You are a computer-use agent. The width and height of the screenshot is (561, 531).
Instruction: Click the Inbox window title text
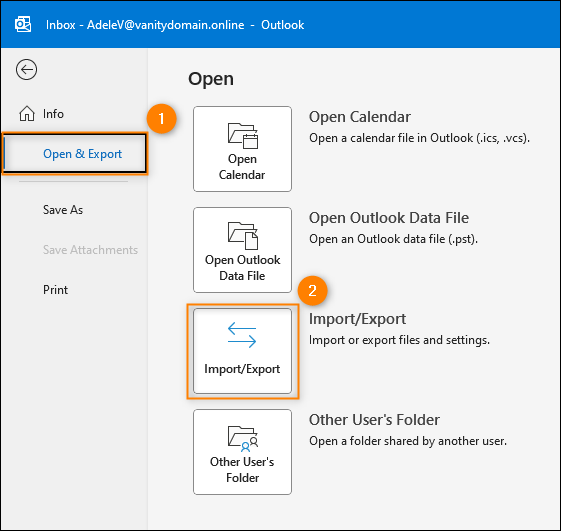(175, 25)
